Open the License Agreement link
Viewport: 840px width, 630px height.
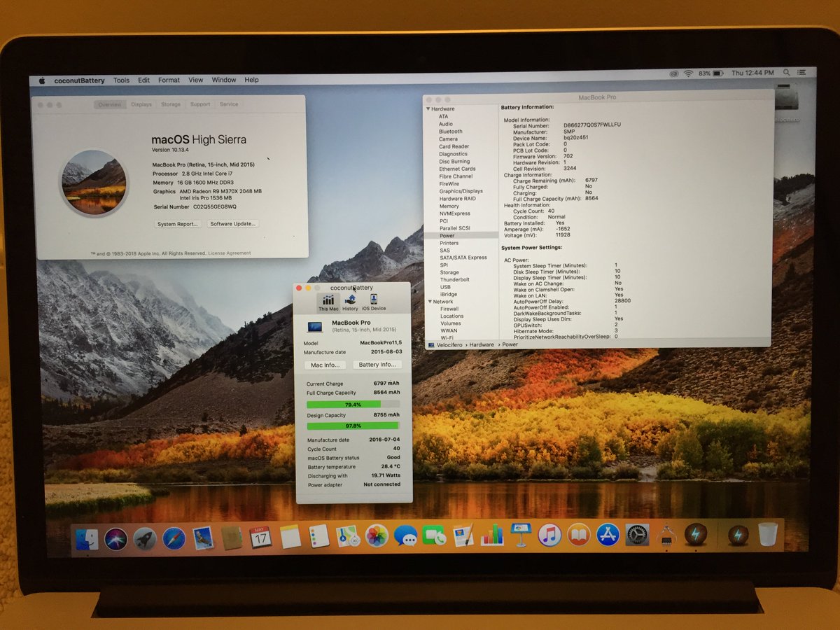point(230,253)
